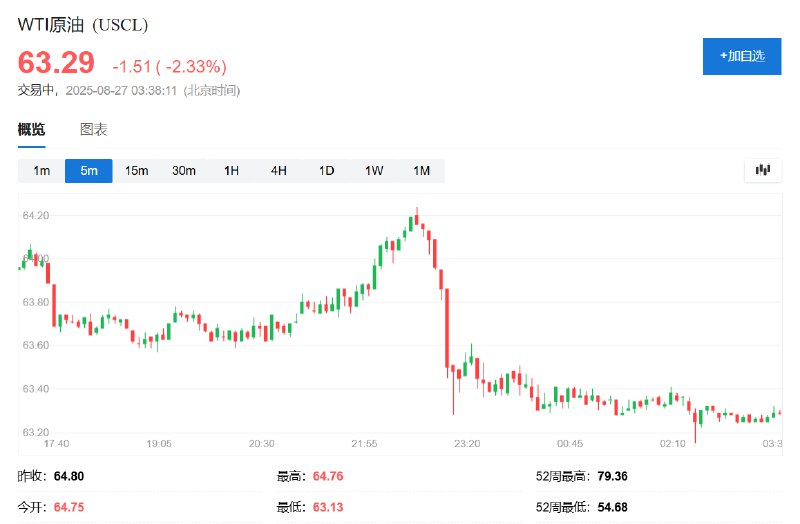This screenshot has height=524, width=800.
Task: Select the 1W interval
Action: (x=373, y=171)
